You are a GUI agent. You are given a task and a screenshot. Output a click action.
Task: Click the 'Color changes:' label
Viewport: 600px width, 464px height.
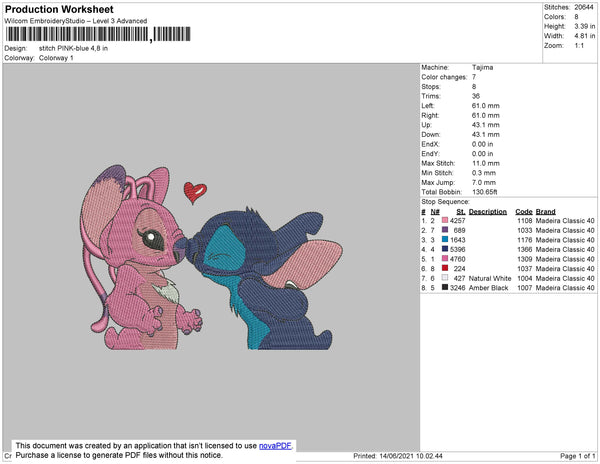point(444,77)
